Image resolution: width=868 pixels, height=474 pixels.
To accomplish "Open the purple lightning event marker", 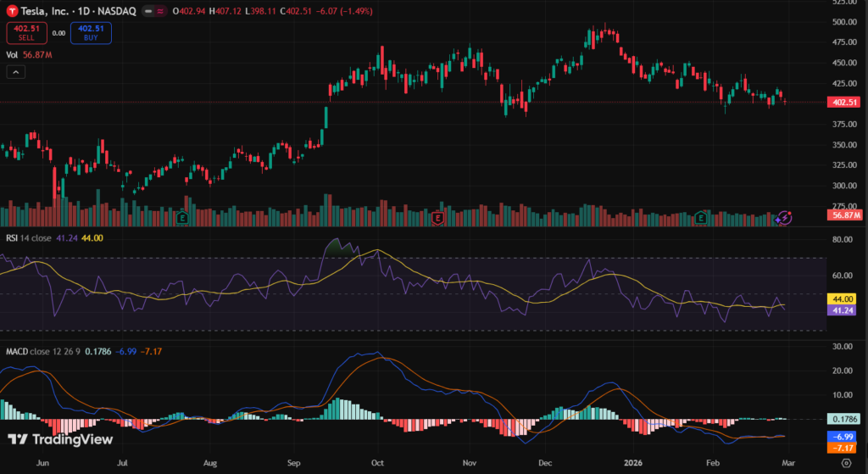I will (x=785, y=218).
